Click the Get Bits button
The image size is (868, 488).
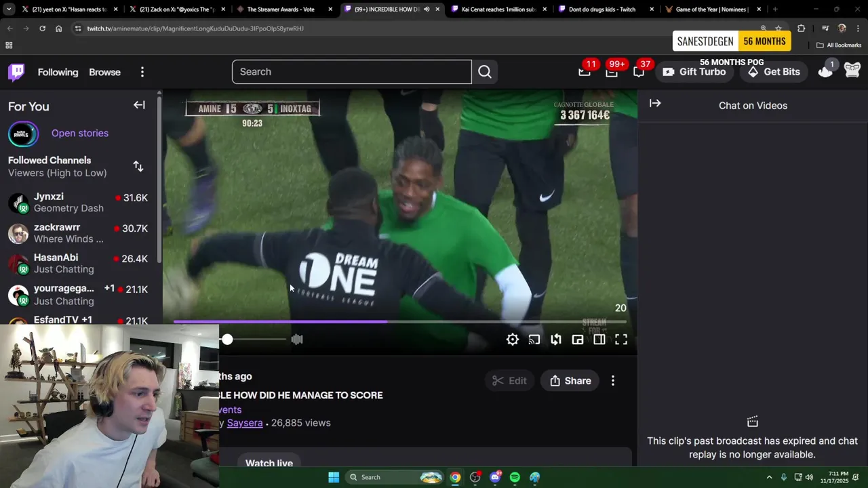[773, 72]
